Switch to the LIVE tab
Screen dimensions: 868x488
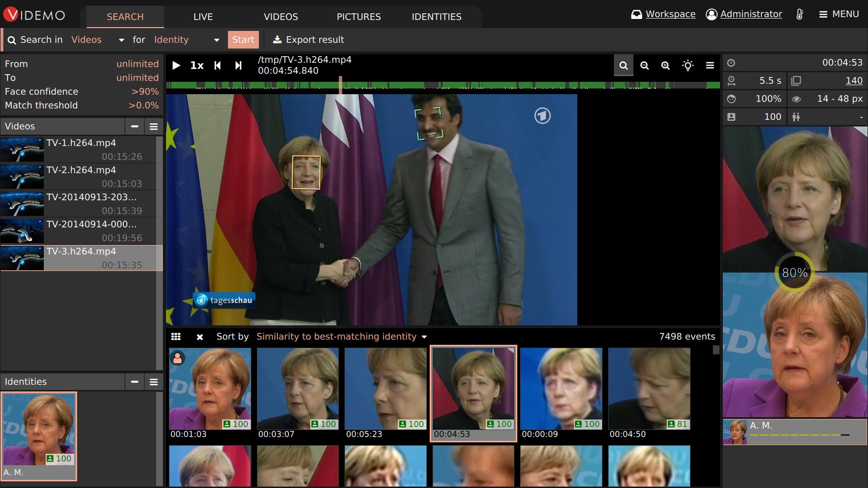coord(203,17)
